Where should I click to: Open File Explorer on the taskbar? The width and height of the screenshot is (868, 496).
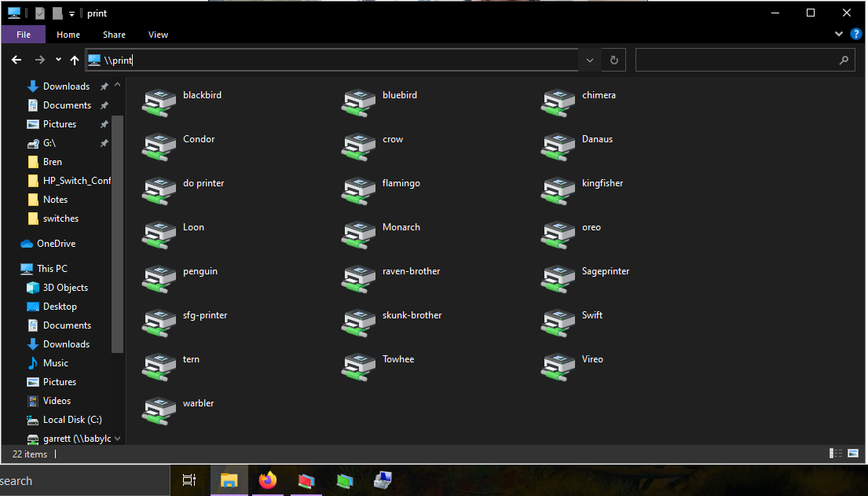tap(229, 480)
